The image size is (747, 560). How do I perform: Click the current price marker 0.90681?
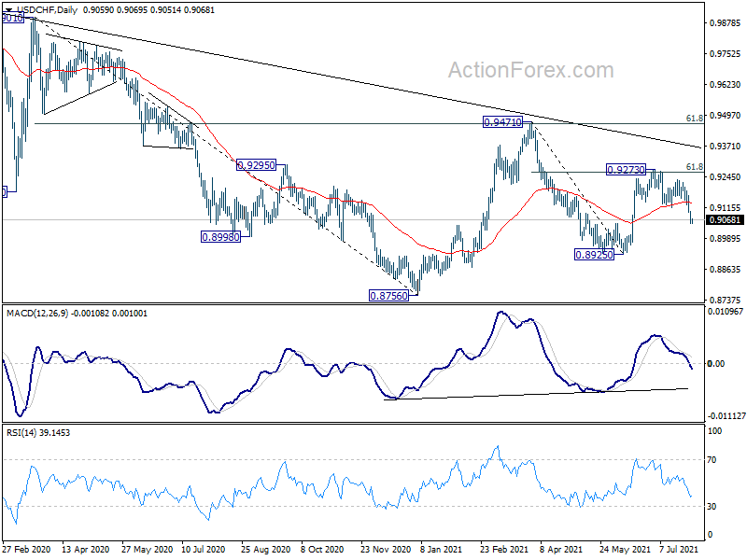coord(725,220)
